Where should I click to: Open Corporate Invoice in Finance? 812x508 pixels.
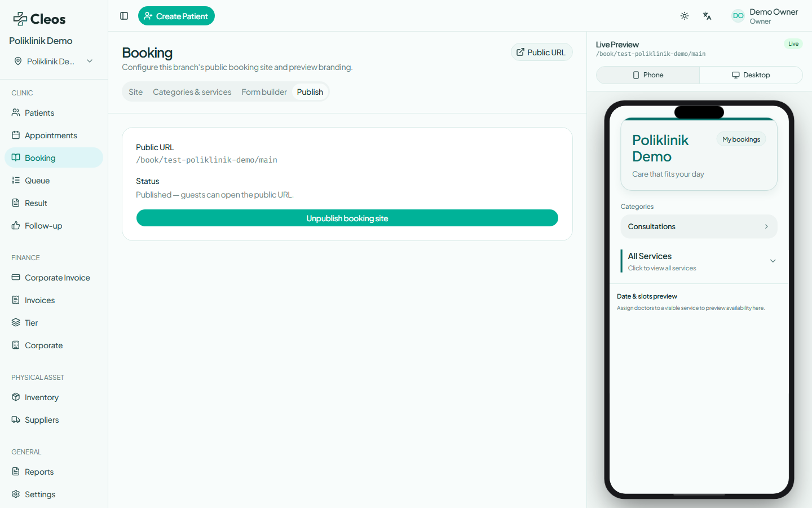coord(54,278)
